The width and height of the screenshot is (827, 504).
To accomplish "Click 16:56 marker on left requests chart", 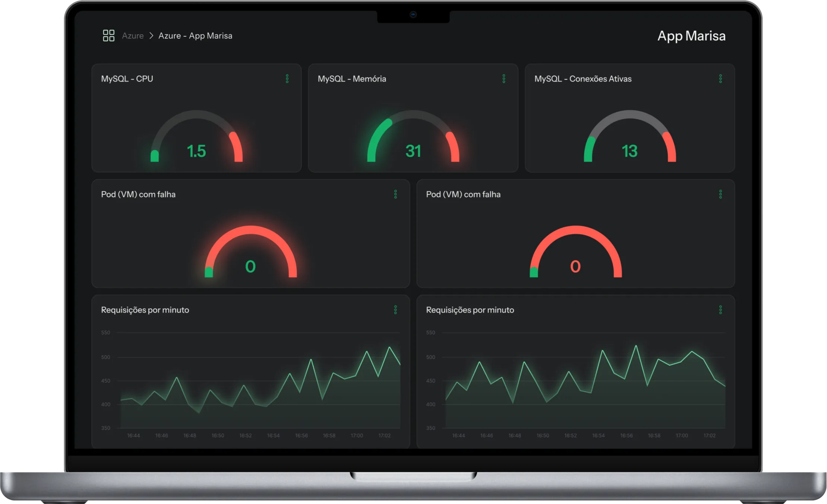I will pos(301,435).
